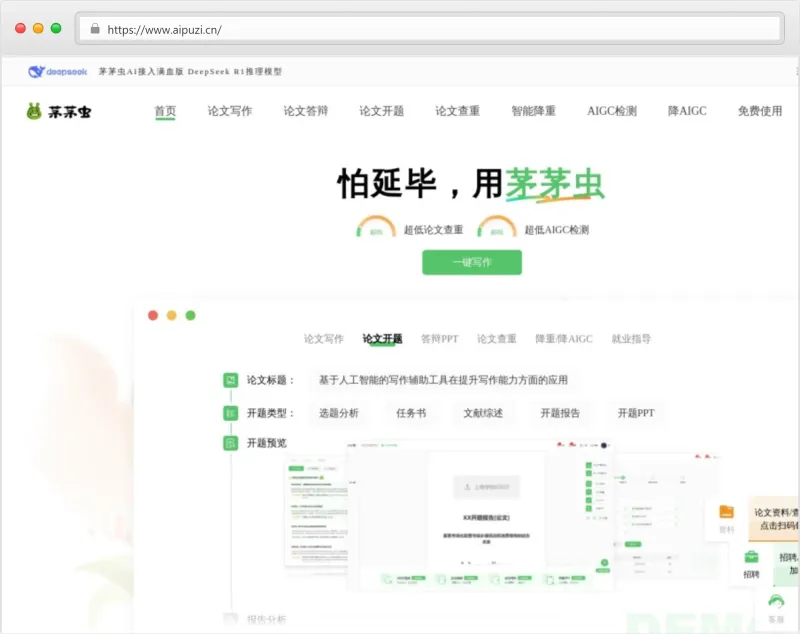The width and height of the screenshot is (800, 634).
Task: Open the orange 资料 folder icon
Action: click(727, 512)
